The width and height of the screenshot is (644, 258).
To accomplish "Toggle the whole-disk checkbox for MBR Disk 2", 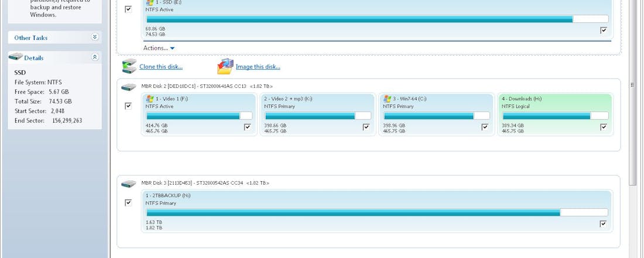I will click(128, 106).
